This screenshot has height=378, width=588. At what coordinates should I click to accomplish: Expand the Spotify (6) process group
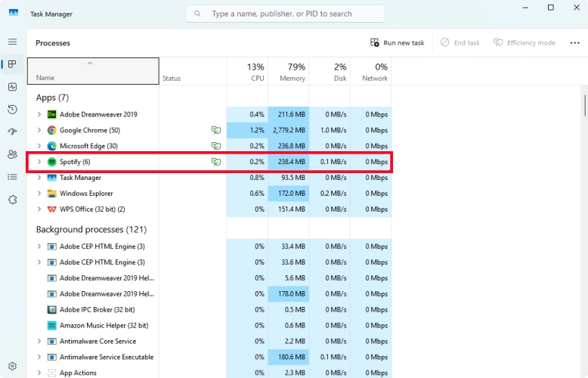coord(39,162)
